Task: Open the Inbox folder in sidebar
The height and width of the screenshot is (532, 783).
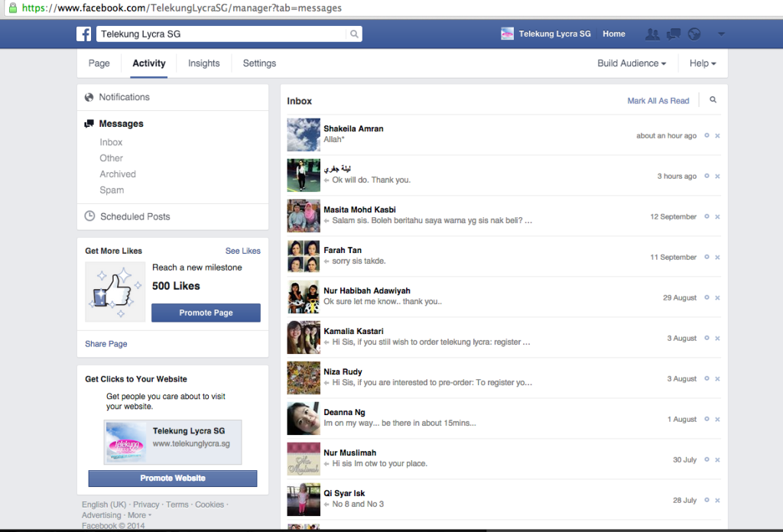Action: pyautogui.click(x=111, y=142)
